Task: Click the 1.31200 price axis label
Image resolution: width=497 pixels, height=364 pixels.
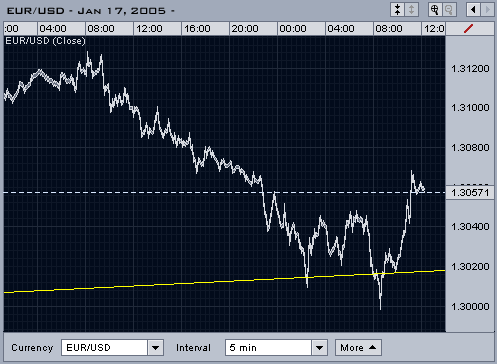Action: 470,69
